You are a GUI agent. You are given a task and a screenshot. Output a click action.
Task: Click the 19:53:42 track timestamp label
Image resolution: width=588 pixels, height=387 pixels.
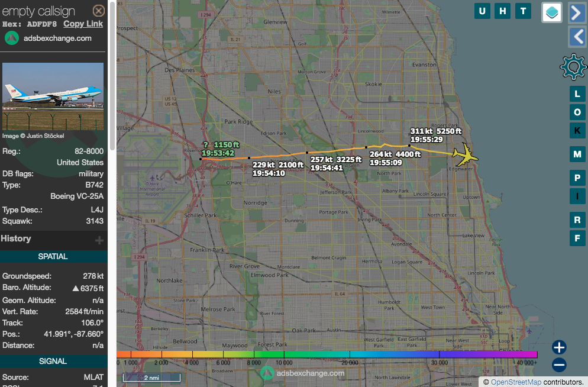pos(218,153)
